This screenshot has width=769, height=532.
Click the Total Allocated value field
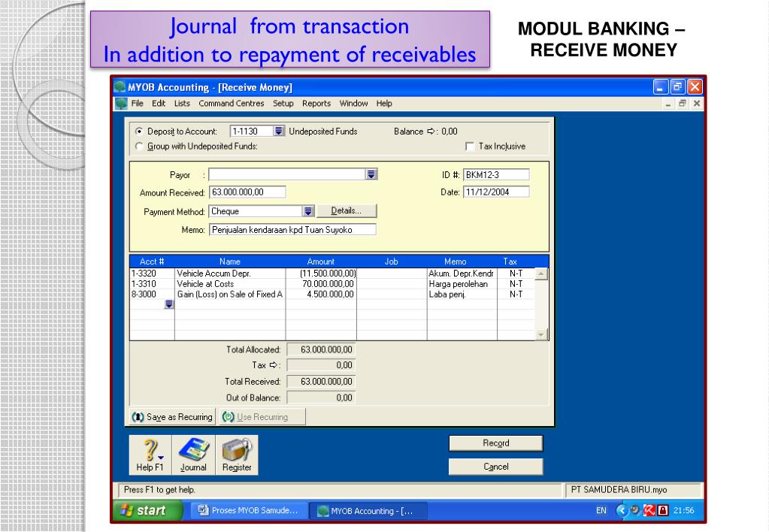pos(321,349)
